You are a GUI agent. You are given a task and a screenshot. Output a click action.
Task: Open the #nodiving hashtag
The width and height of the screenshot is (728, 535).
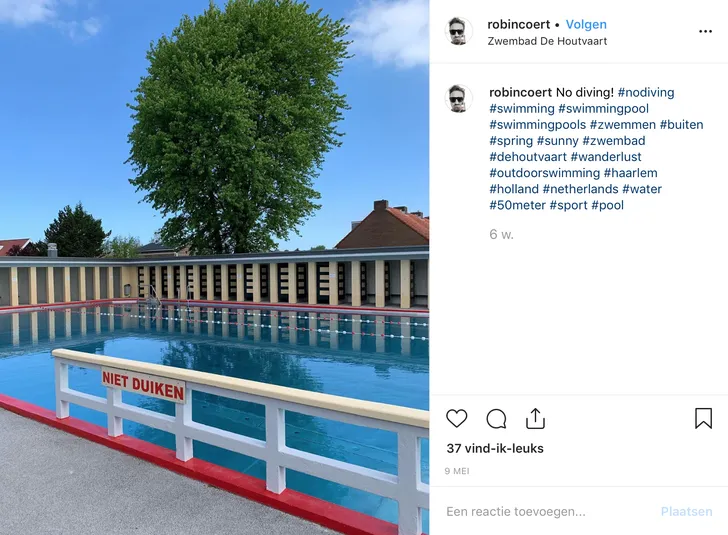tap(646, 92)
